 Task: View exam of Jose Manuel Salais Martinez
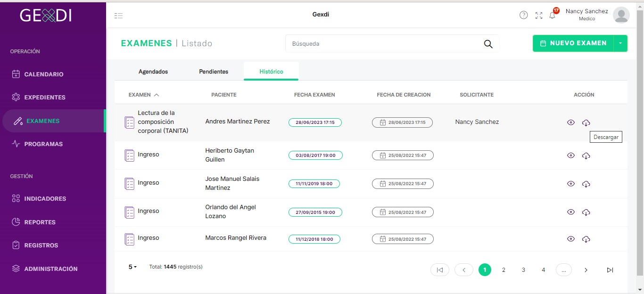tap(571, 184)
